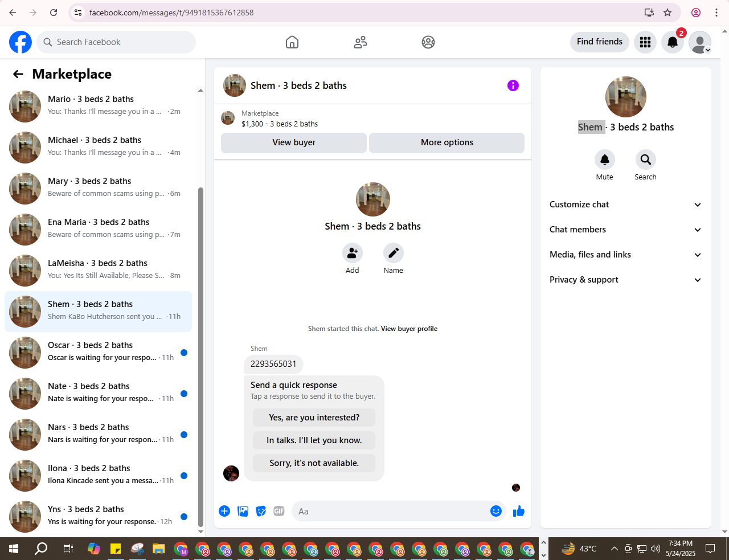The width and height of the screenshot is (729, 560).
Task: Open Windows notification center icon
Action: tap(710, 549)
